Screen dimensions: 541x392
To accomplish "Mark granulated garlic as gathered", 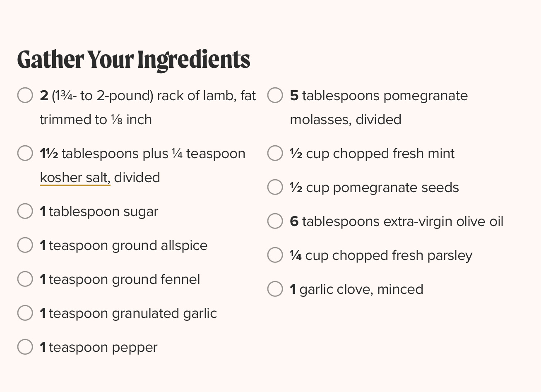I will (25, 313).
